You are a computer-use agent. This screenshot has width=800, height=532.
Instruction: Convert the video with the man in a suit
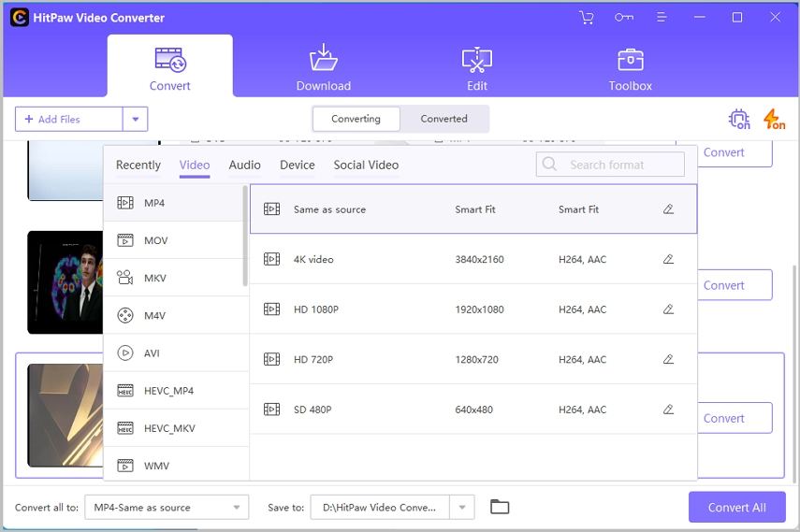point(735,285)
